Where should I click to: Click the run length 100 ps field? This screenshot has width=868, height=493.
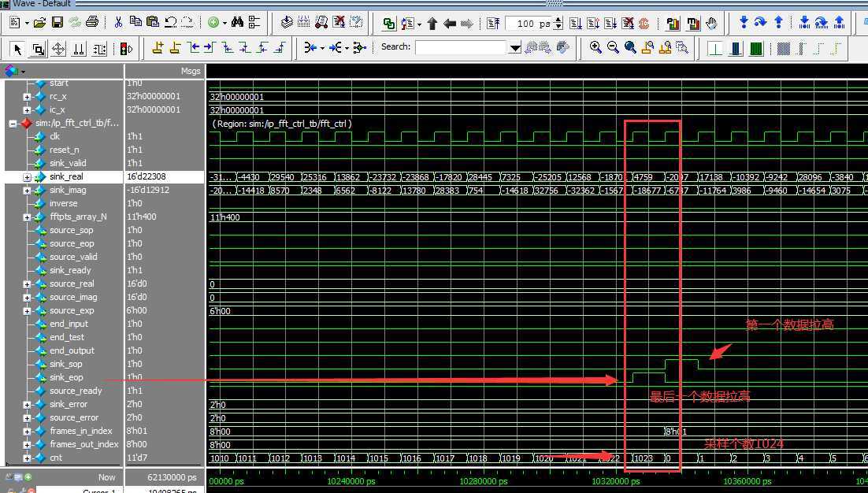click(530, 24)
